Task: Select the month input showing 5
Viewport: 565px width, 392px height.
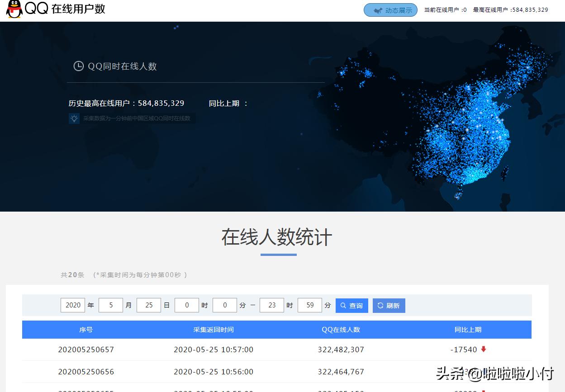Action: [111, 305]
